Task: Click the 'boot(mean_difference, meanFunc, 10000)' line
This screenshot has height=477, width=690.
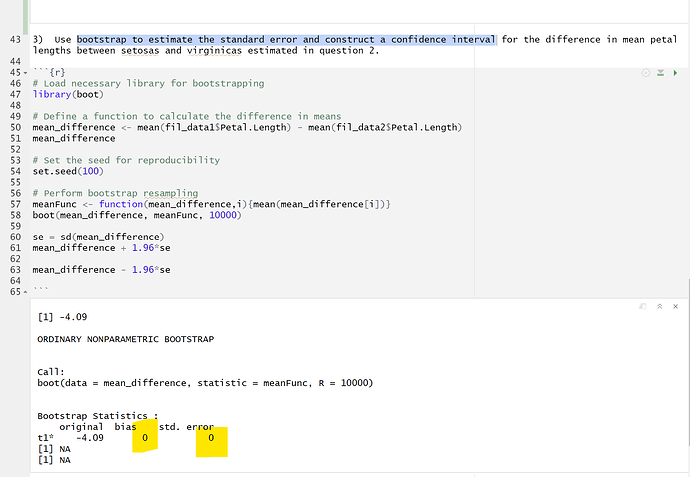Action: pyautogui.click(x=137, y=215)
